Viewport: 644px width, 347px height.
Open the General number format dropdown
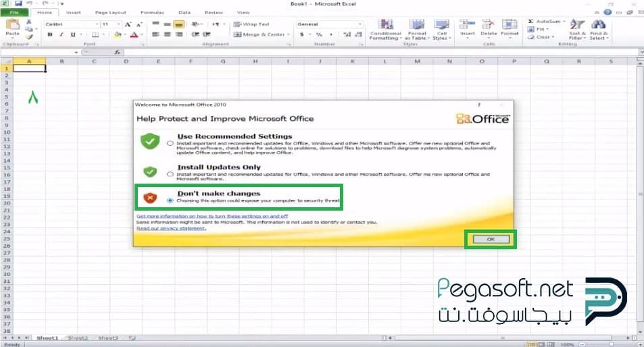(360, 24)
